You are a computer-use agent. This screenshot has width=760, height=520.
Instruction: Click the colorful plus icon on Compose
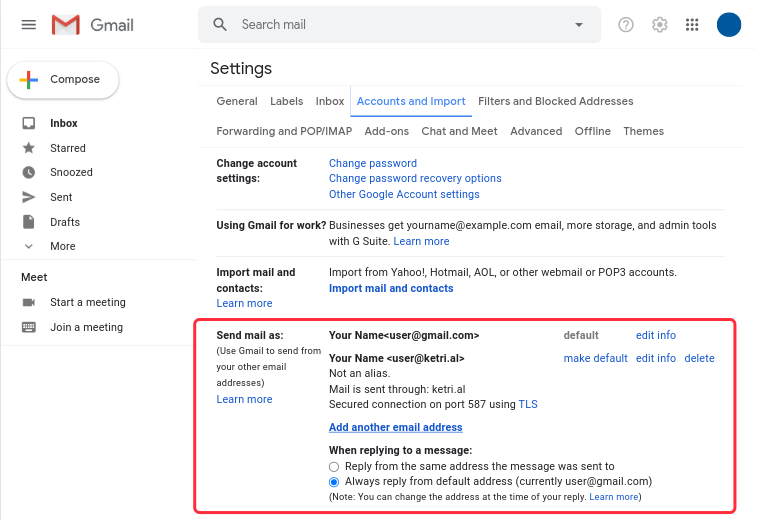pyautogui.click(x=29, y=79)
